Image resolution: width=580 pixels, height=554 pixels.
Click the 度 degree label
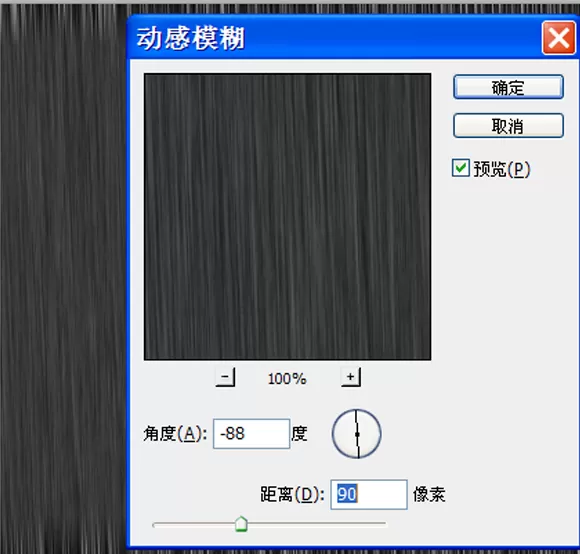pos(299,433)
